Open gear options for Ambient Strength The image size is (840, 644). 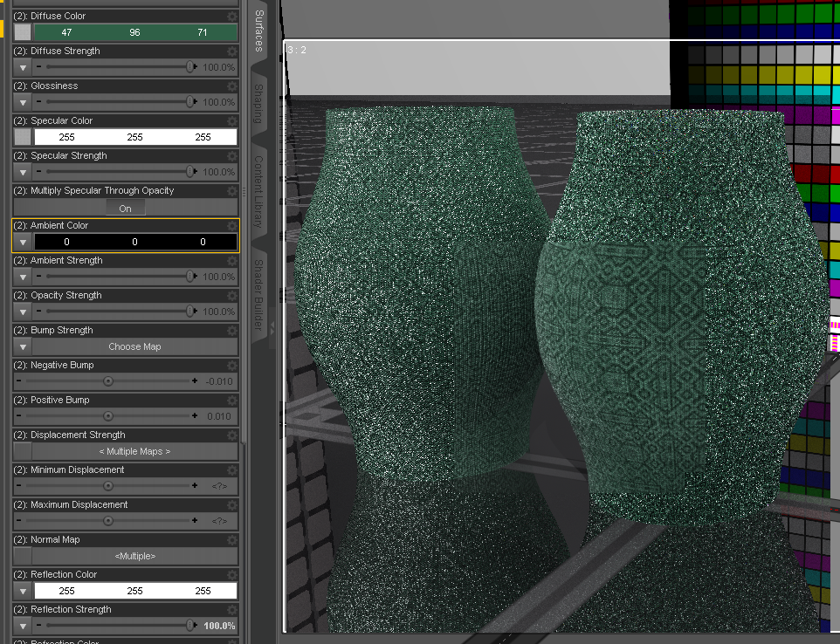(232, 260)
